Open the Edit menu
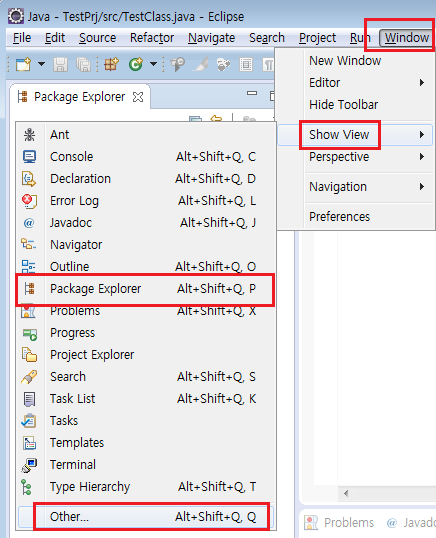Viewport: 436px width, 538px height. point(55,38)
